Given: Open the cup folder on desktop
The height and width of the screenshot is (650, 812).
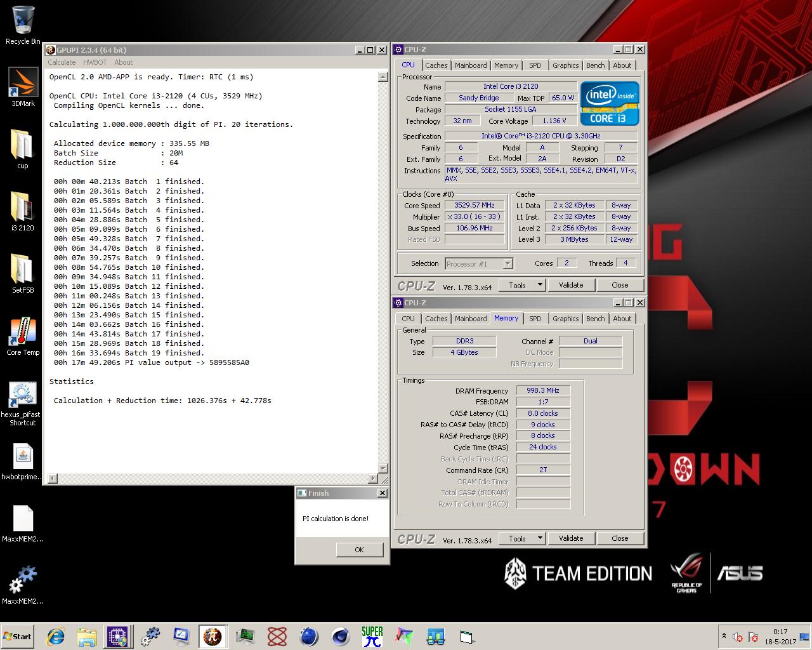Looking at the screenshot, I should click(23, 149).
